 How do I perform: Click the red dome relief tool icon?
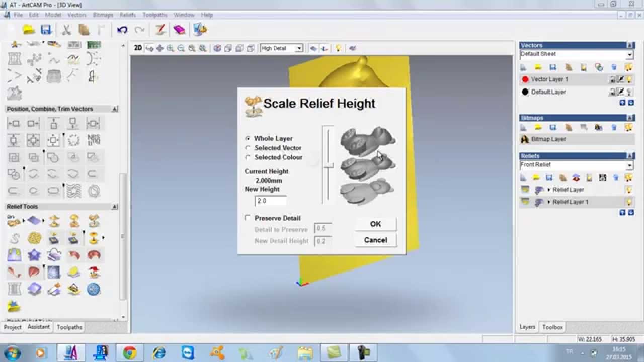point(93,255)
